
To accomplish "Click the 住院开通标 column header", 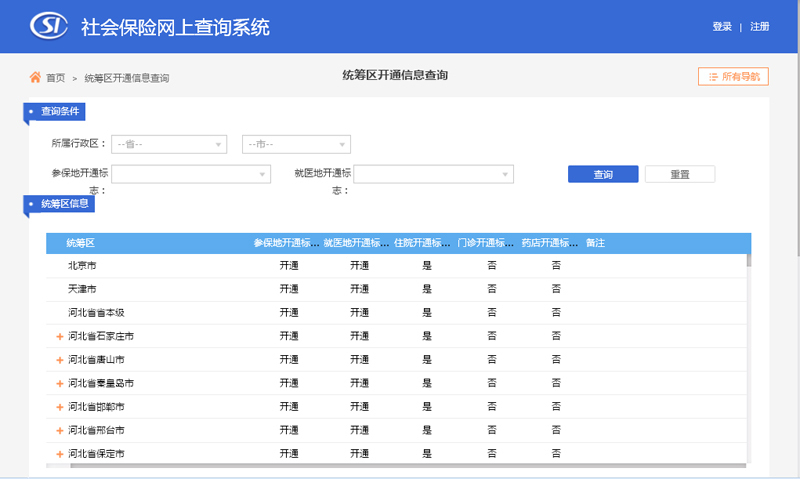I will pyautogui.click(x=422, y=243).
